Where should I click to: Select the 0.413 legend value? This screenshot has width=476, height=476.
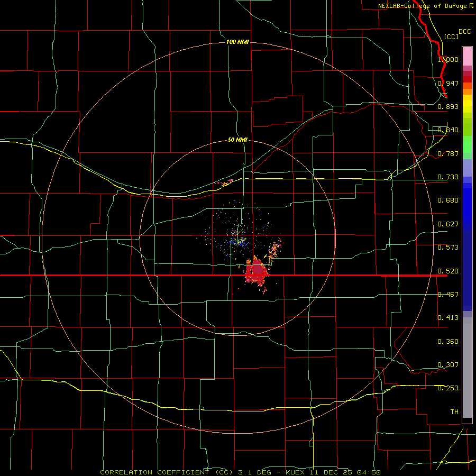click(x=448, y=318)
